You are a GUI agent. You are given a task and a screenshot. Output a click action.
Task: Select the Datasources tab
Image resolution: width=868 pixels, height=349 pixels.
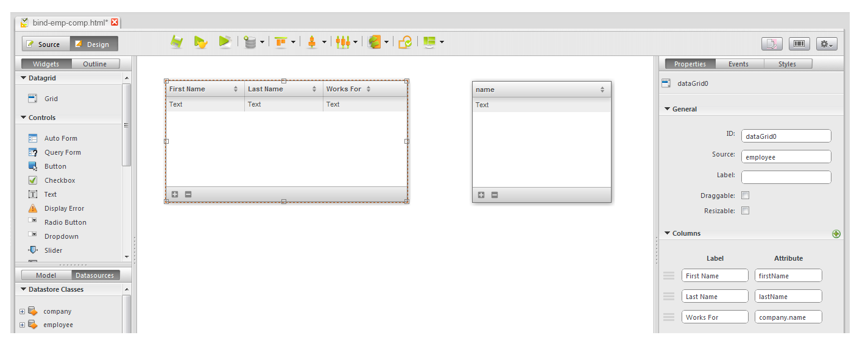pos(95,275)
